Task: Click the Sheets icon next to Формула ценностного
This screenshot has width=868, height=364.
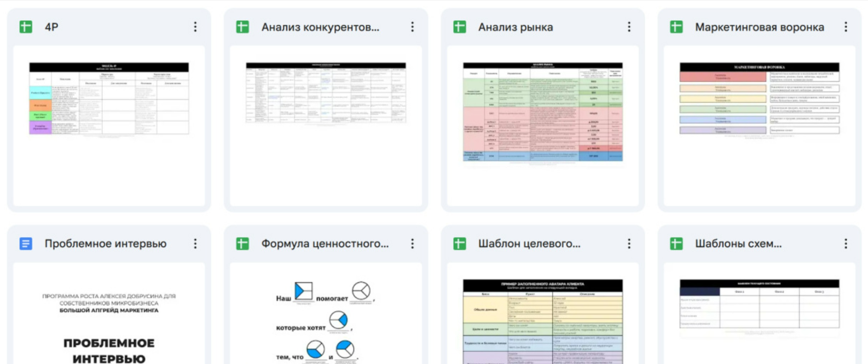Action: (242, 244)
